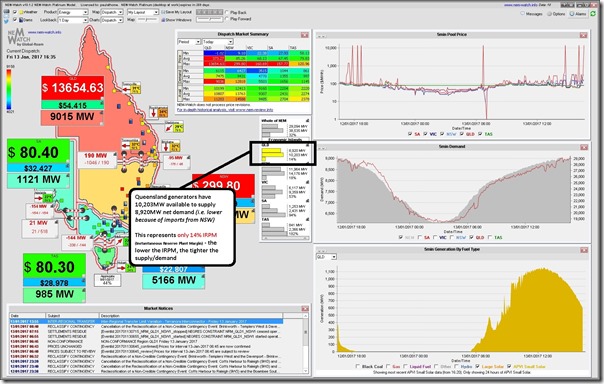Adjust the Map zoom slider
Screen dimensions: 604x384
(x=148, y=19)
